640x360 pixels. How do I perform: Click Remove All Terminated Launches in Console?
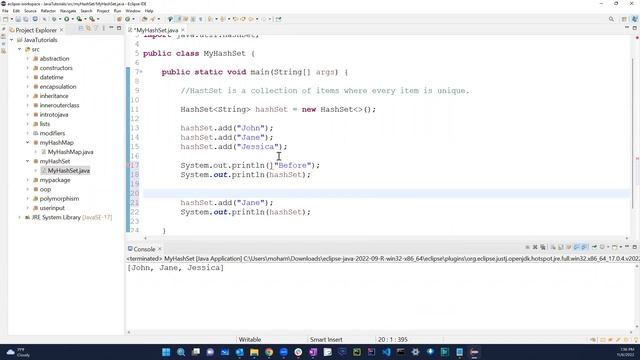point(542,247)
